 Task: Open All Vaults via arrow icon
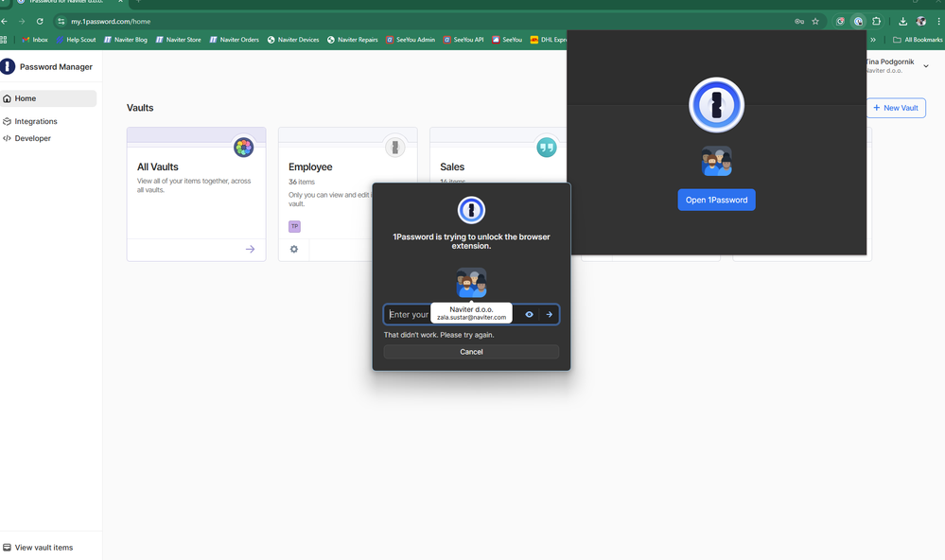(x=250, y=250)
